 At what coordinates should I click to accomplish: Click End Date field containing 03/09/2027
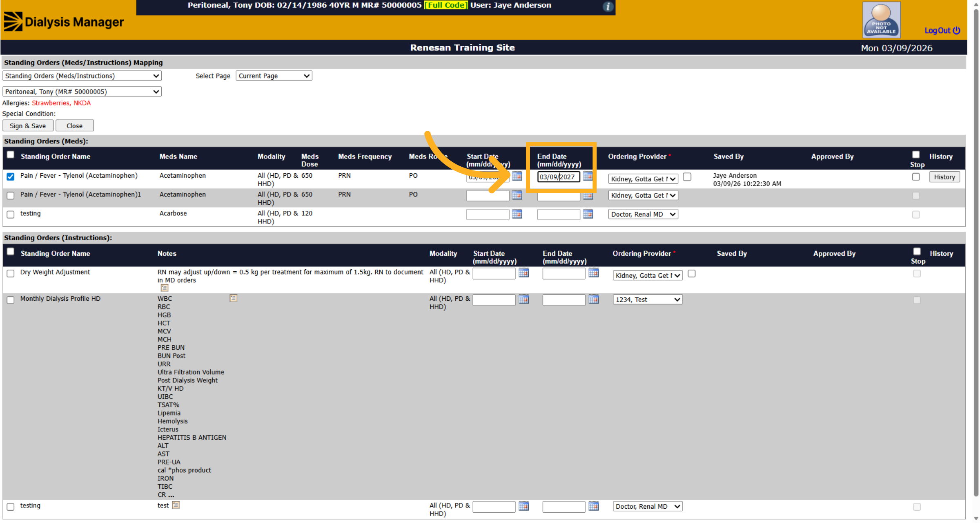(x=558, y=177)
